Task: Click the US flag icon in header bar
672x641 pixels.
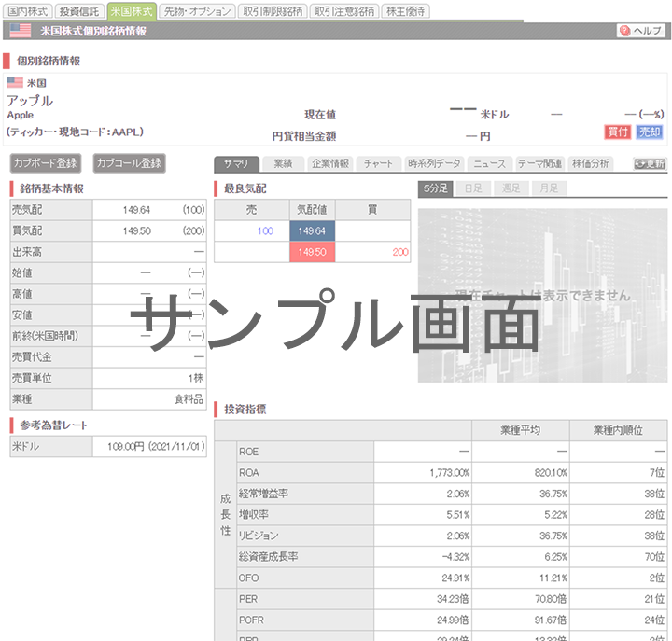Action: point(21,31)
